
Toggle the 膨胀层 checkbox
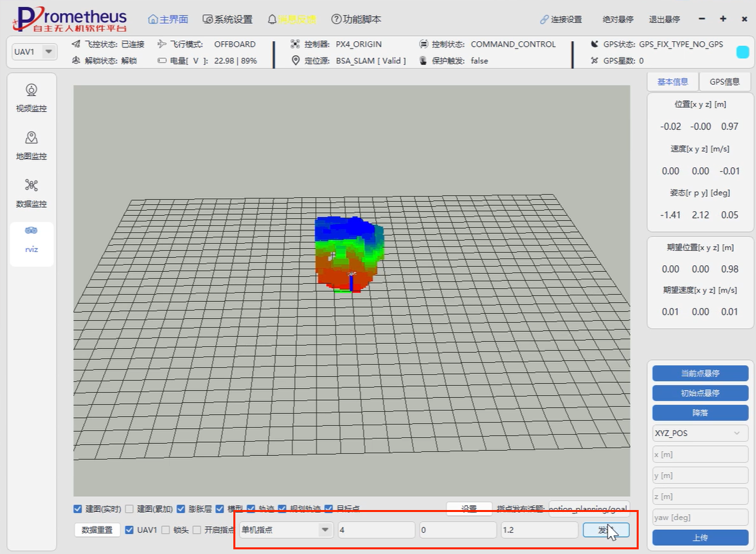click(181, 509)
